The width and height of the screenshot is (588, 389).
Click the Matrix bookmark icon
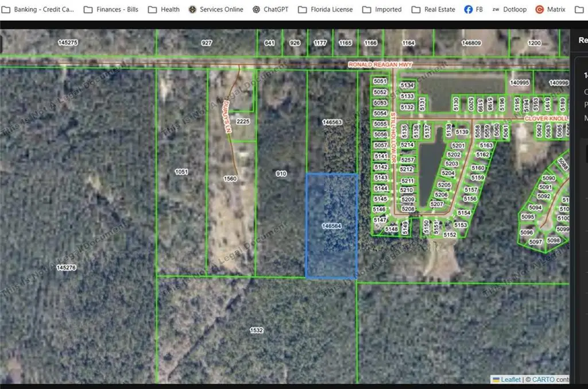[x=539, y=9]
